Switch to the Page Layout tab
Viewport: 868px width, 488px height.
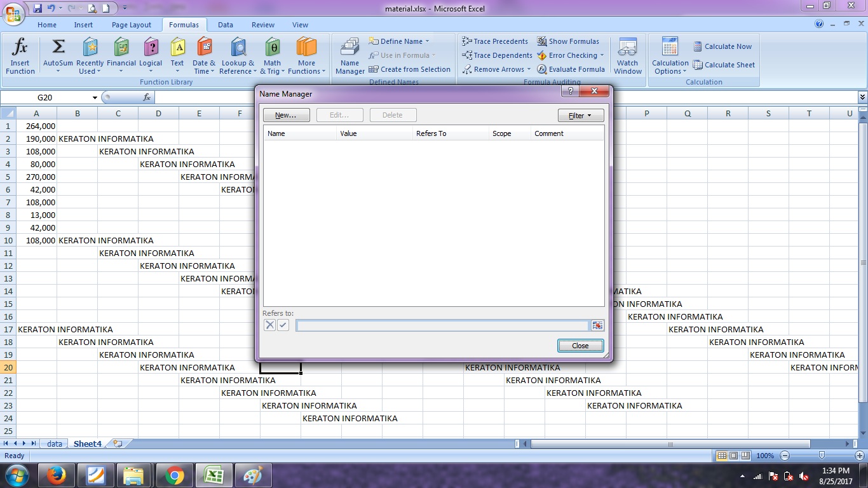pos(132,25)
